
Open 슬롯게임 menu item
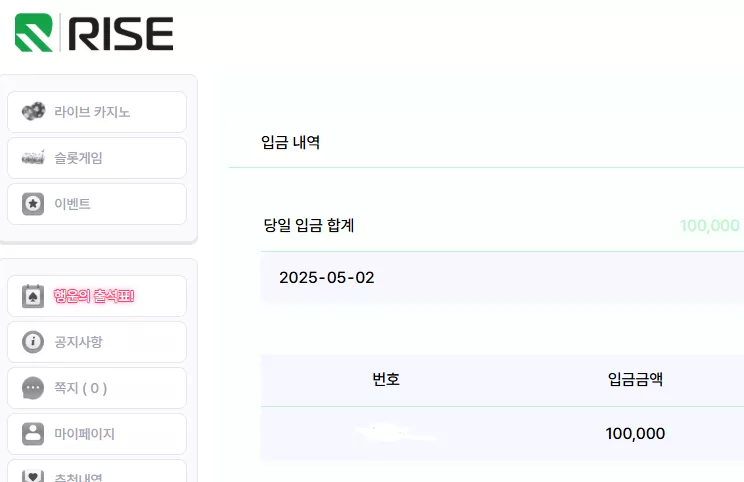click(x=97, y=158)
